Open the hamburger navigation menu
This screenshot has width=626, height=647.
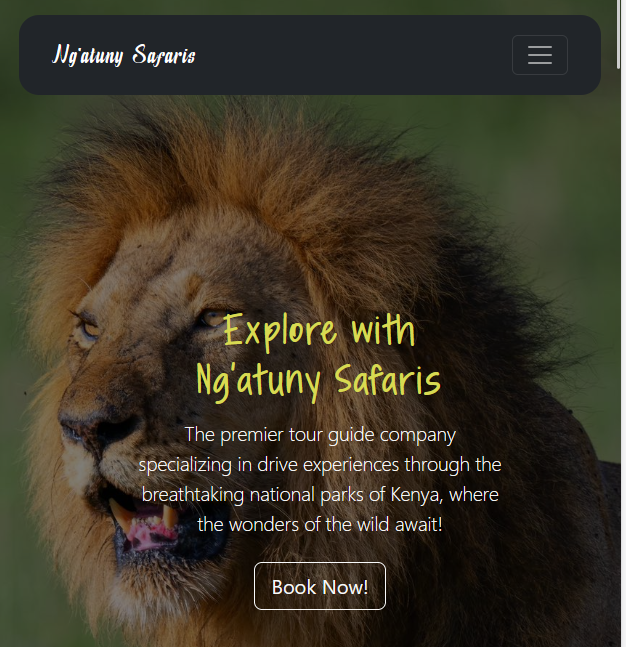539,55
